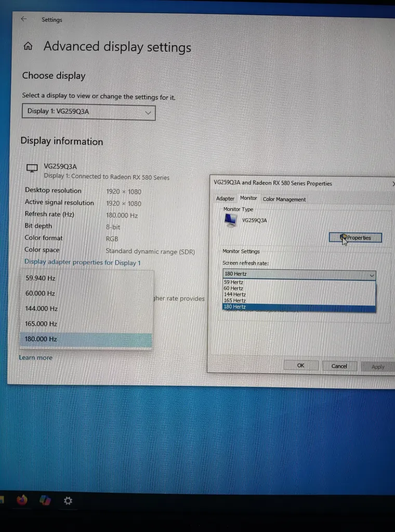395x532 pixels.
Task: Click the back arrow in Settings
Action: (x=23, y=19)
